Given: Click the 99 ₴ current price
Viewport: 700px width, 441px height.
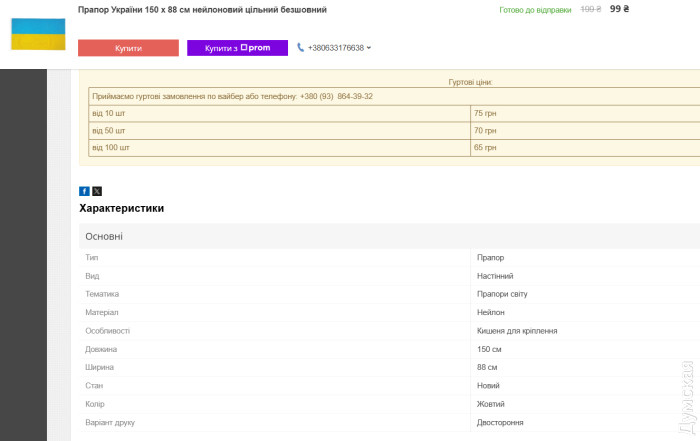Looking at the screenshot, I should pos(619,9).
